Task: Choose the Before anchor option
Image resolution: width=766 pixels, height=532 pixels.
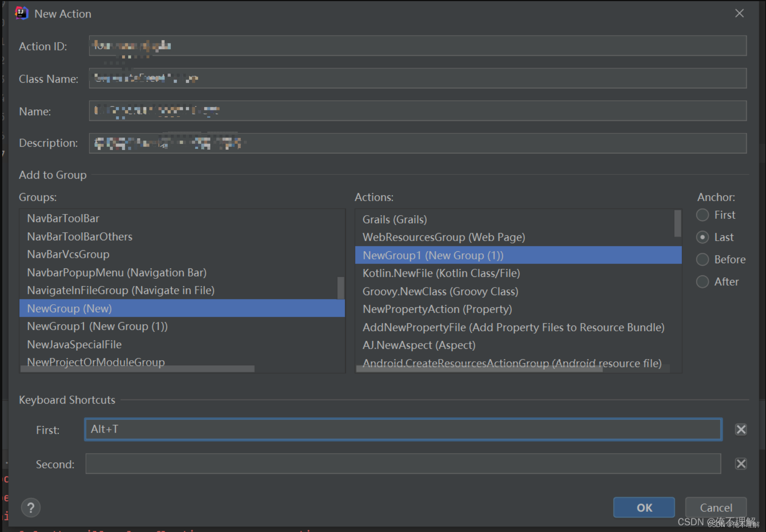Action: [x=702, y=259]
